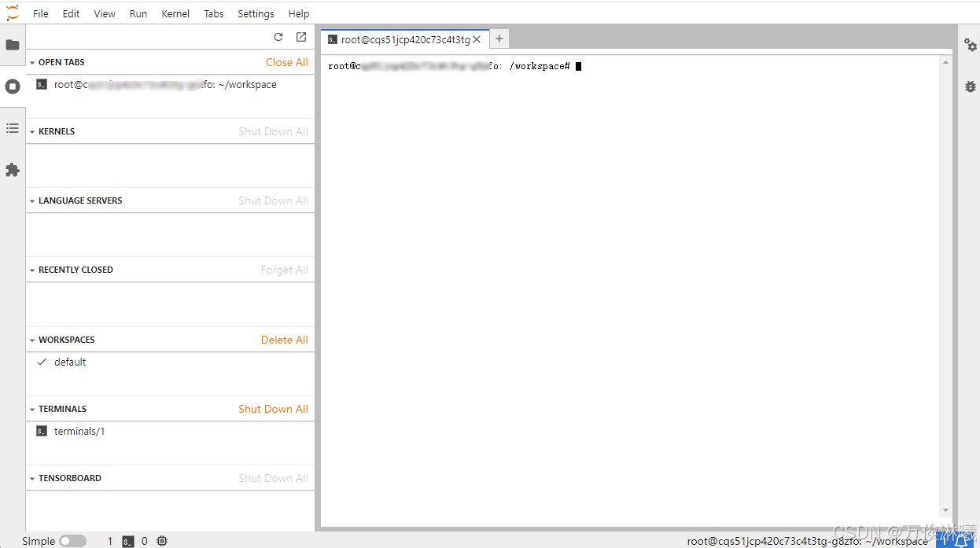Click the kernel chip icon in status bar
The image size is (980, 548).
[162, 541]
